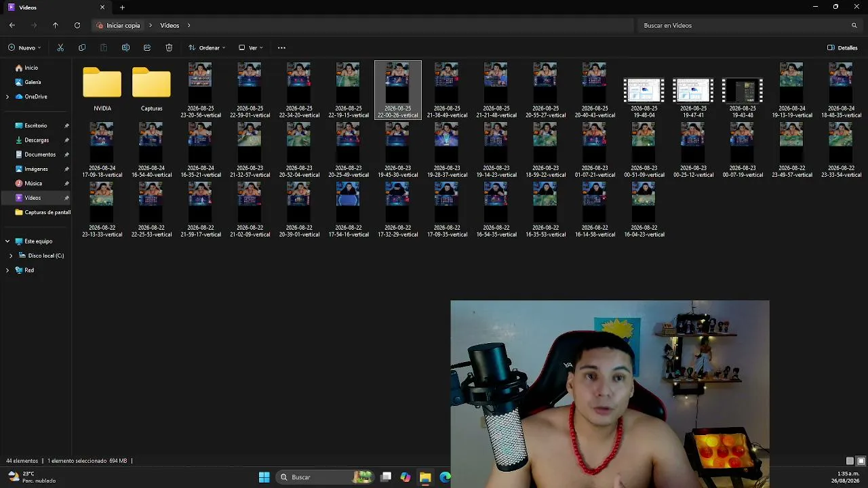Select video 2026-08-25 23-20-56-vertical
Viewport: 868px width, 488px height.
pyautogui.click(x=201, y=90)
